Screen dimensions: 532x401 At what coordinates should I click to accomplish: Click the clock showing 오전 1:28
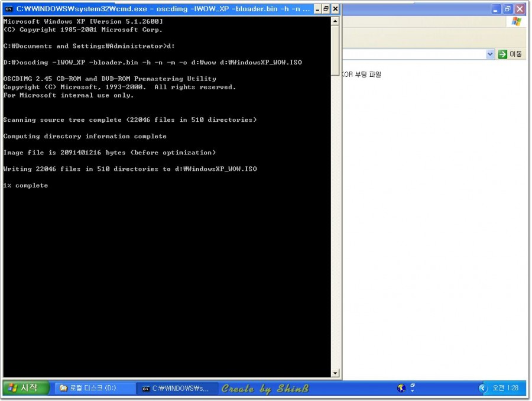click(505, 388)
